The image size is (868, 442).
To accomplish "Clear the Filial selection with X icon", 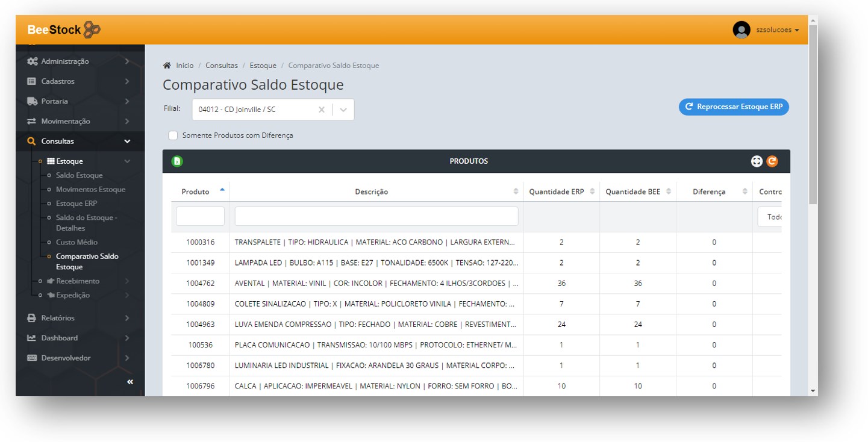I will pyautogui.click(x=321, y=110).
